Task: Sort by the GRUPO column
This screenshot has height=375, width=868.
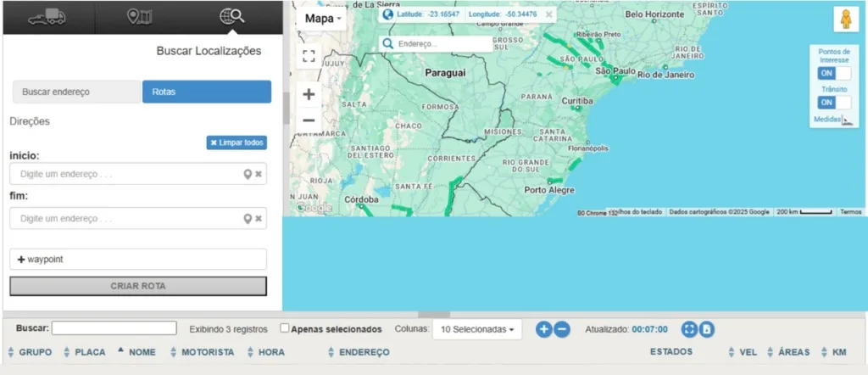Action: click(x=31, y=352)
